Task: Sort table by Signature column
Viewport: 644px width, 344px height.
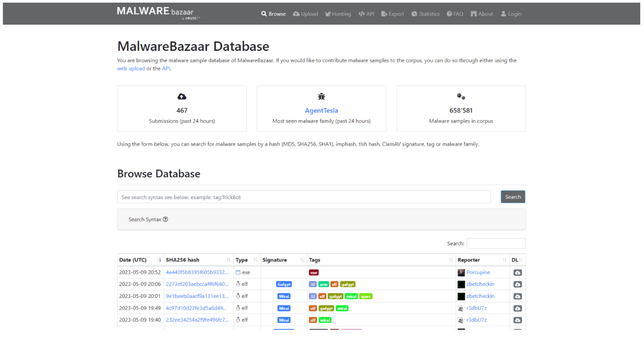Action: (283, 260)
